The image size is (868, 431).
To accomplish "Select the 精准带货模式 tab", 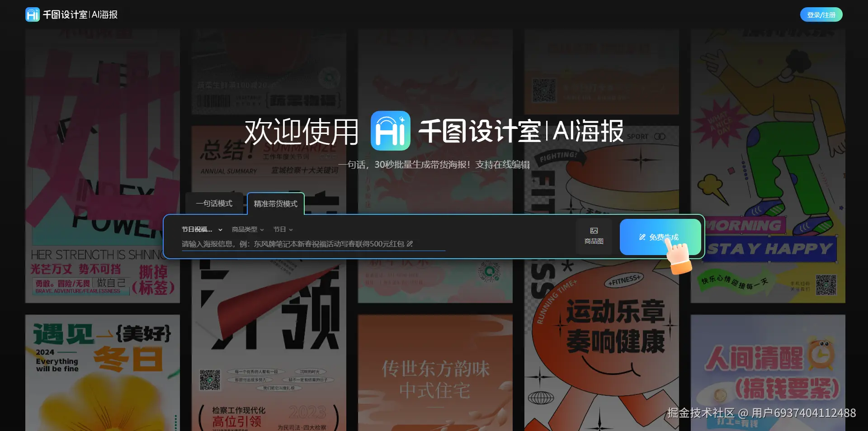I will pyautogui.click(x=275, y=204).
